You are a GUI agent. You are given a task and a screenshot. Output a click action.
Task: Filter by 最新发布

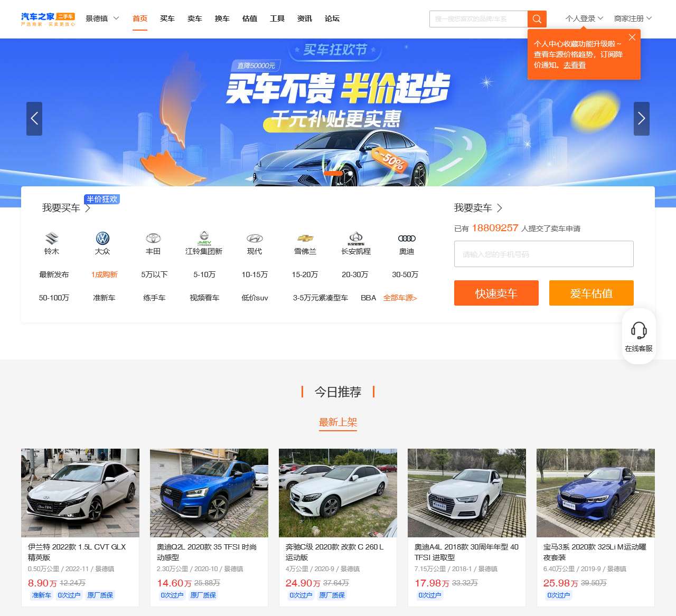coord(54,274)
